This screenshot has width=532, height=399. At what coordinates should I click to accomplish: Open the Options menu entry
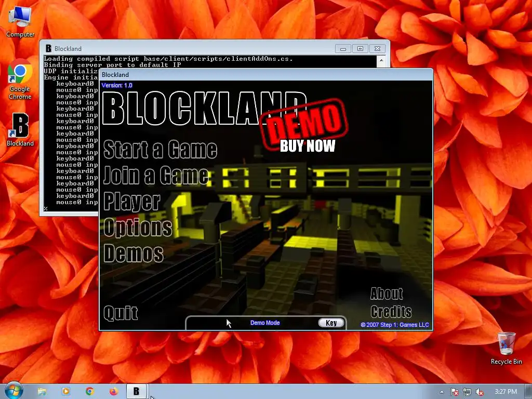coord(138,228)
